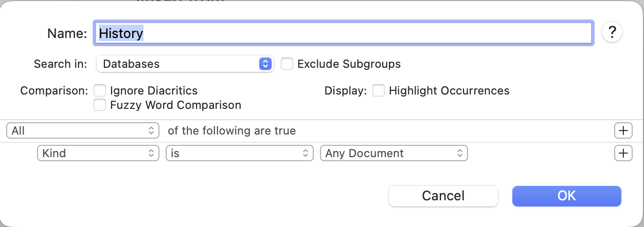Toggle the Ignore Diacritics option
Image resolution: width=644 pixels, height=227 pixels.
(x=100, y=91)
